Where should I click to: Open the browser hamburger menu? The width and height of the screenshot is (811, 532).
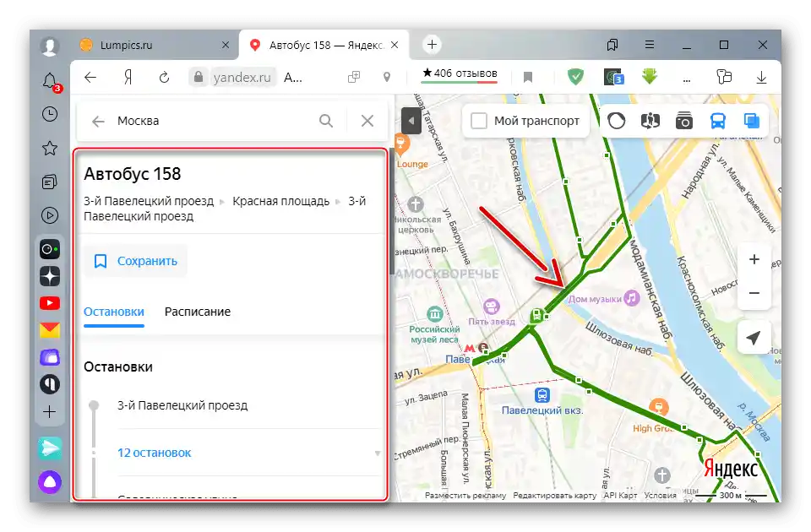click(650, 45)
